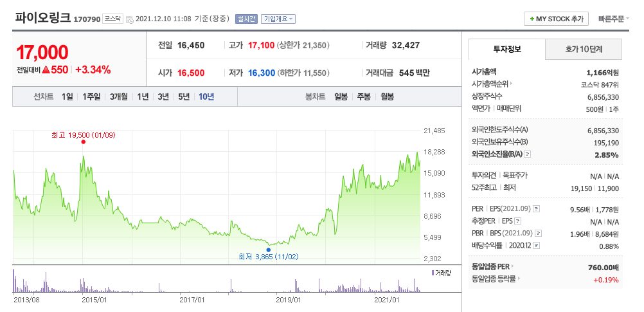Image resolution: width=644 pixels, height=312 pixels.
Task: Click the 고가 value 17,100
Action: coord(261,45)
